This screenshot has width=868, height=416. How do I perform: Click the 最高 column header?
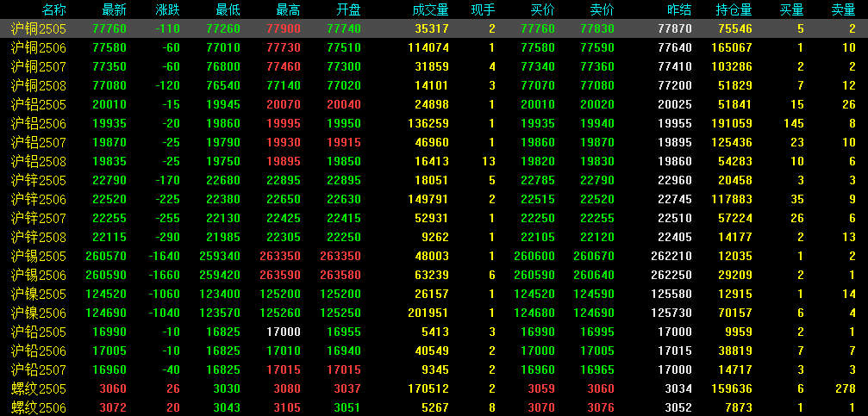tap(289, 9)
